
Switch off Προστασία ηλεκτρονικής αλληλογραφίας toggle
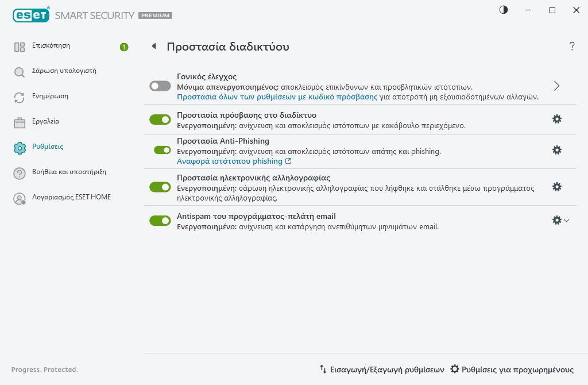[160, 187]
